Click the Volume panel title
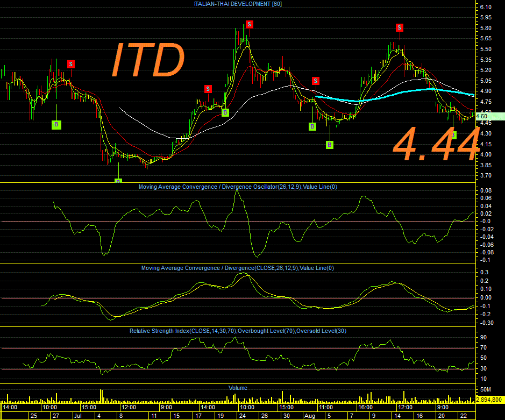This screenshot has height=420, width=505. pyautogui.click(x=238, y=388)
